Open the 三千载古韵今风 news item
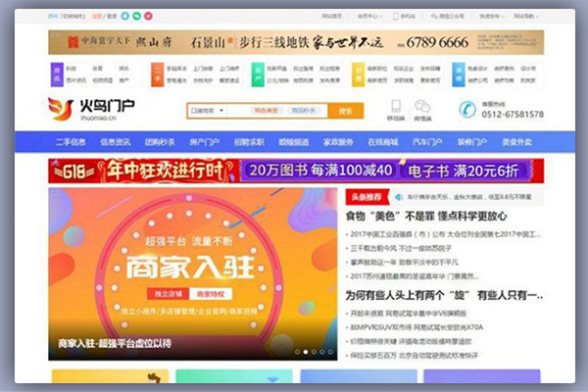588x392 pixels. 401,248
